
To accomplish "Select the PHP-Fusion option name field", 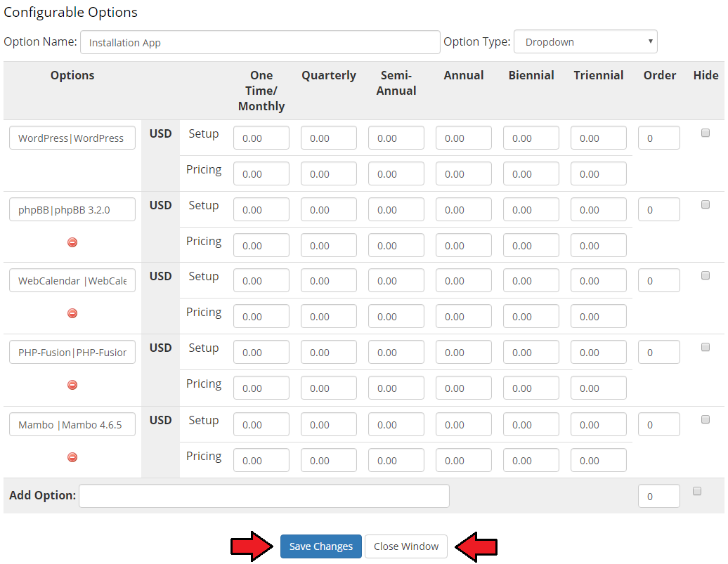I will (x=72, y=352).
